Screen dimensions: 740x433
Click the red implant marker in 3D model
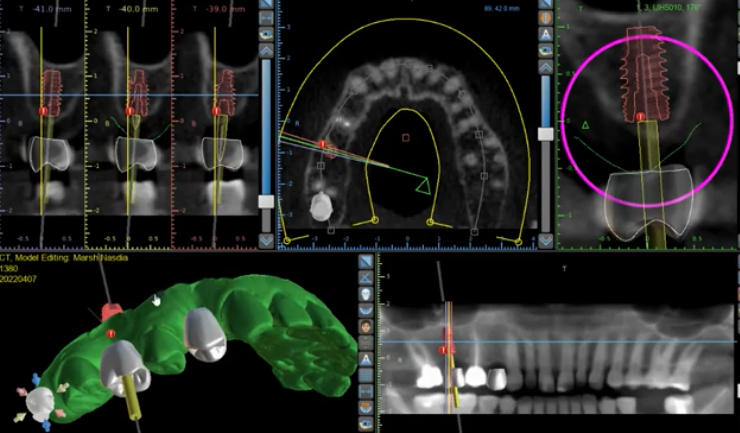pos(111,332)
